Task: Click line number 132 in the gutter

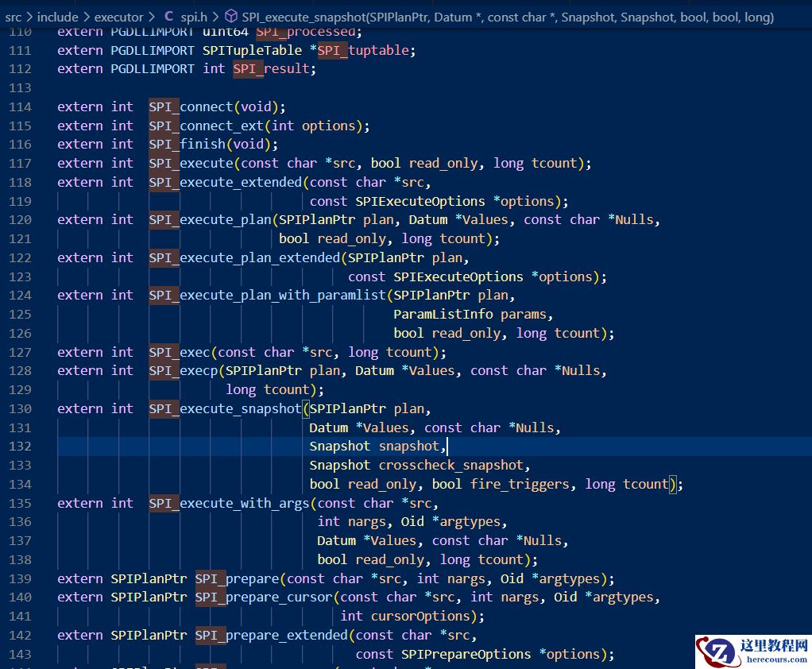Action: (21, 446)
